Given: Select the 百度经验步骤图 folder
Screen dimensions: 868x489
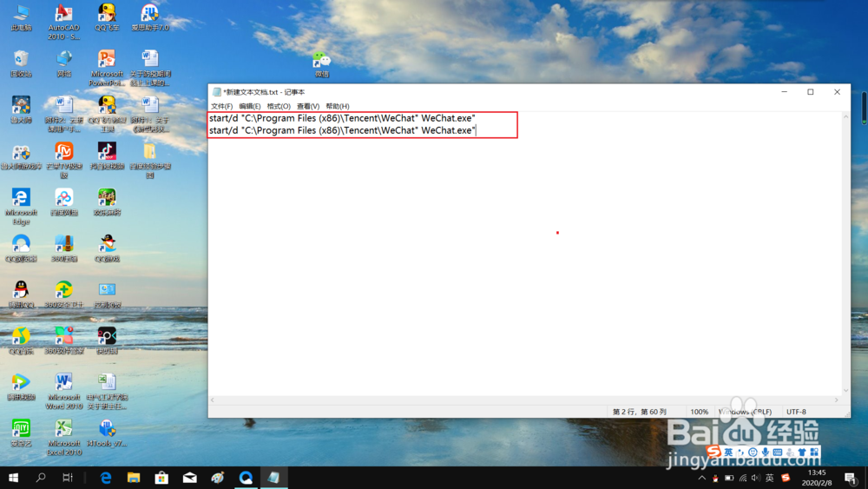Looking at the screenshot, I should tap(150, 160).
